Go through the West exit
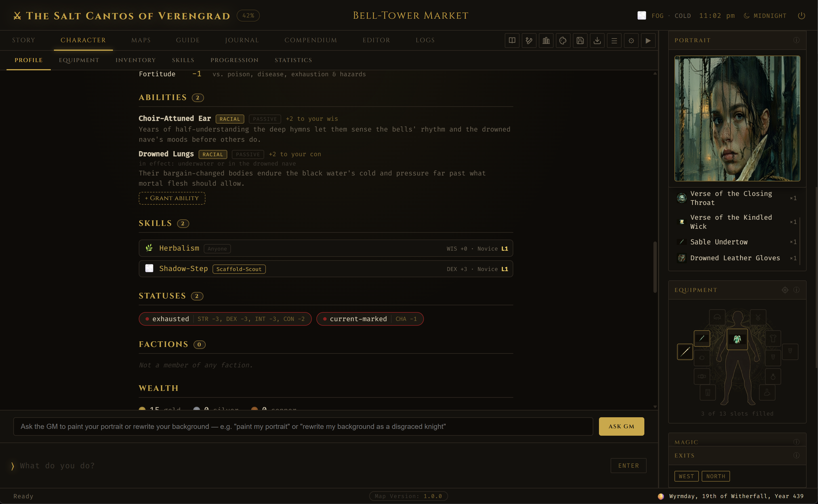This screenshot has width=818, height=504. (x=686, y=476)
